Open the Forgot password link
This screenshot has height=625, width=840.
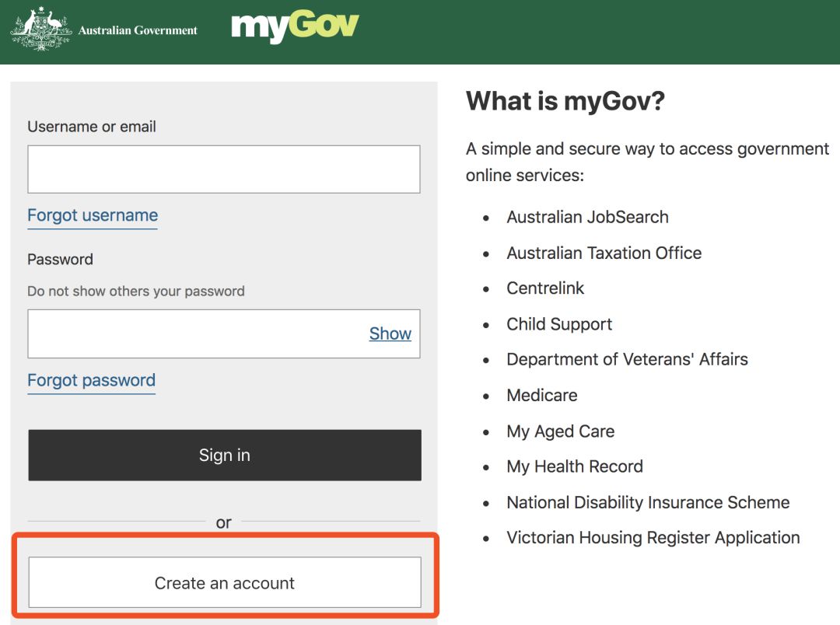(91, 380)
